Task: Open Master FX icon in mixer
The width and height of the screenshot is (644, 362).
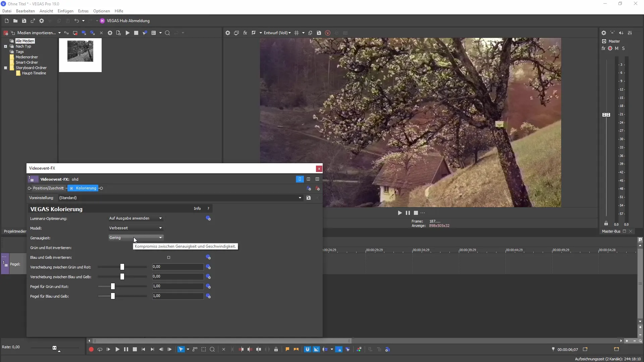Action: click(x=603, y=48)
